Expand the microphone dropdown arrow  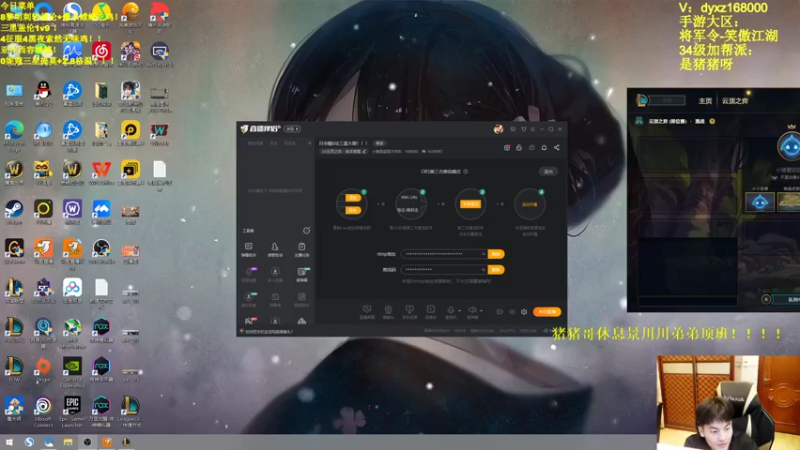[x=459, y=310]
